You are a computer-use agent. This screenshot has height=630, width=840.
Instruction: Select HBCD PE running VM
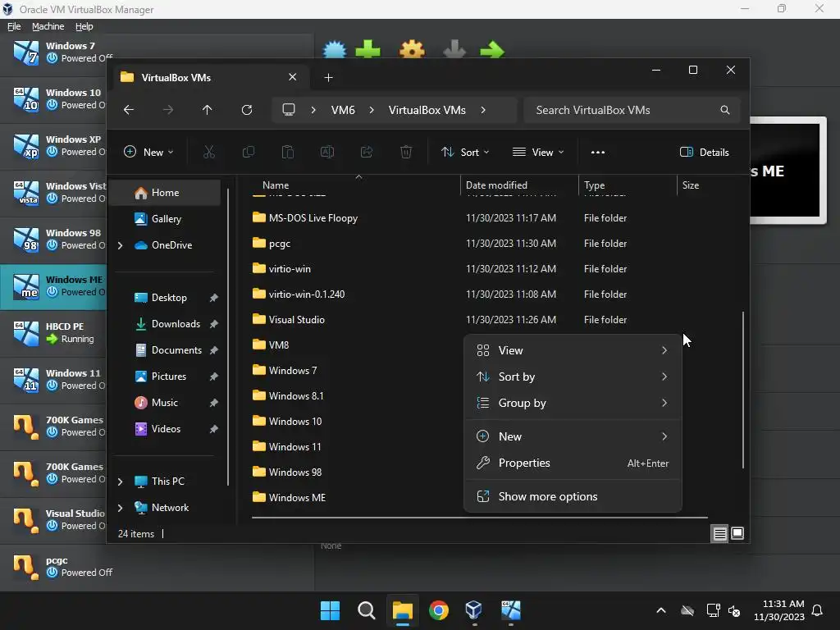point(53,333)
